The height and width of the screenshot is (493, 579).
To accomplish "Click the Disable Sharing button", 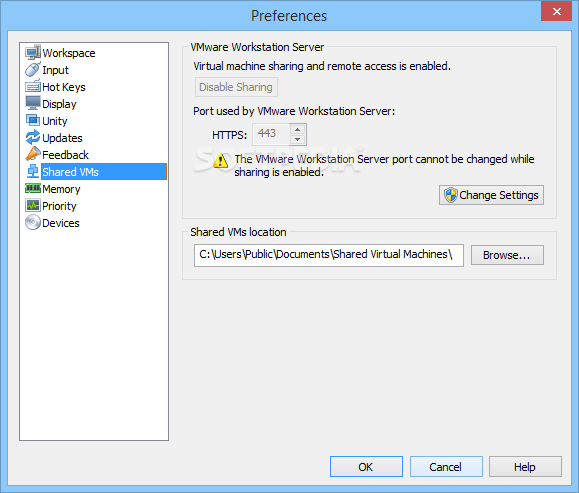I will click(x=236, y=87).
